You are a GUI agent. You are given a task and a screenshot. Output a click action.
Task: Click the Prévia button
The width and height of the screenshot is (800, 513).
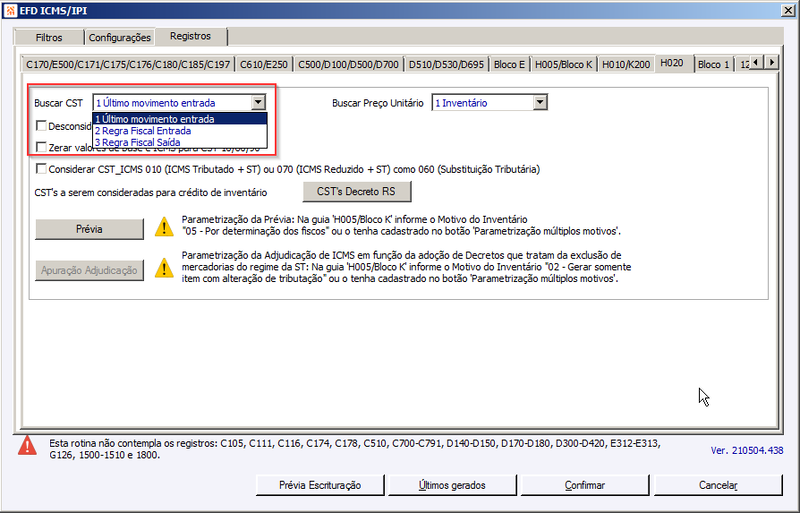(89, 229)
